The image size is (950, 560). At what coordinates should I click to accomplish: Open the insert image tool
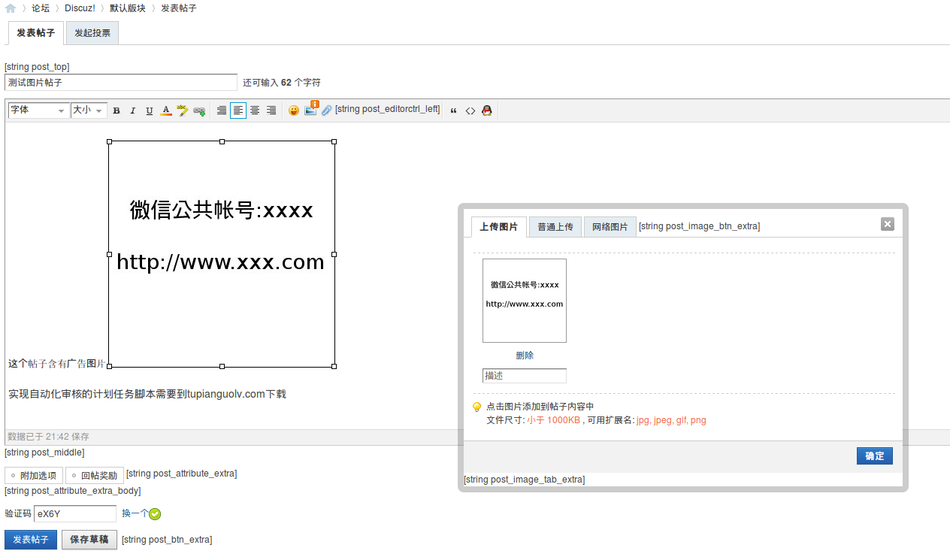(x=310, y=110)
